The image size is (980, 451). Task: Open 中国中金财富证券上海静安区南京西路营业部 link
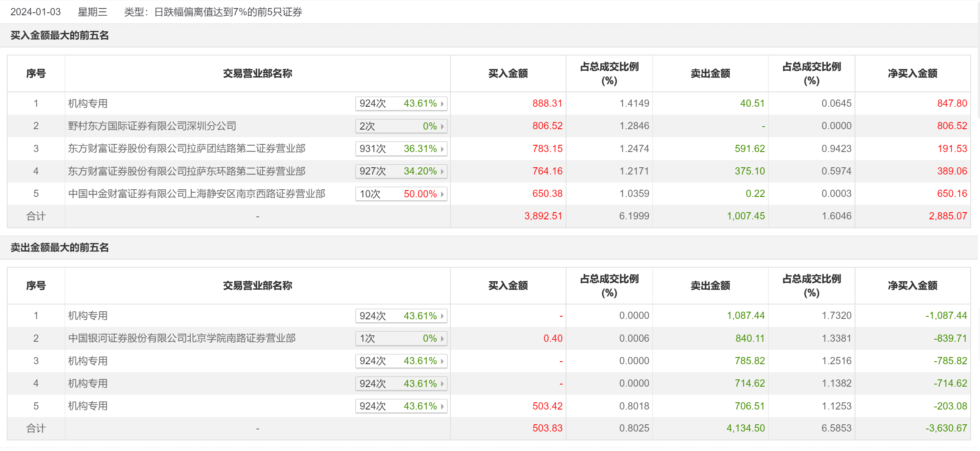coord(197,194)
